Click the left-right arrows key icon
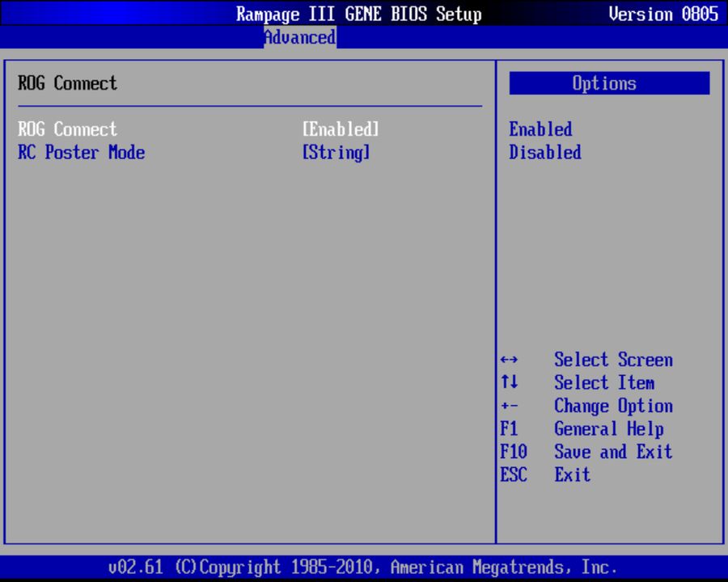Screen dimensions: 728x582 point(510,360)
